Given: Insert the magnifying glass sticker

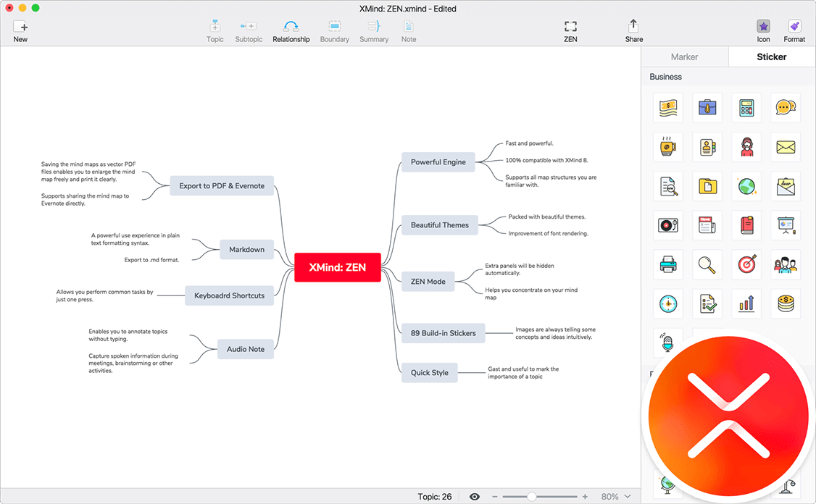Looking at the screenshot, I should coord(707,264).
